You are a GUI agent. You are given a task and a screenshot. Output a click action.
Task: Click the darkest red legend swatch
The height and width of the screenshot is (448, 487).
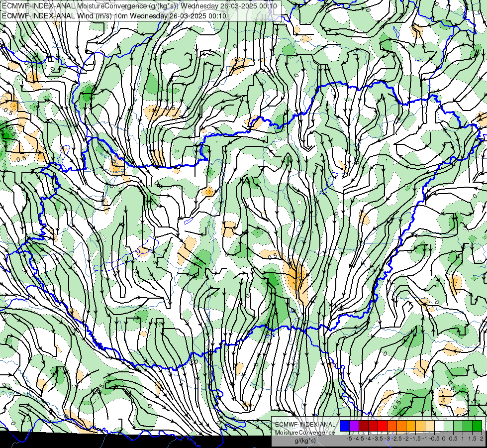(x=364, y=426)
